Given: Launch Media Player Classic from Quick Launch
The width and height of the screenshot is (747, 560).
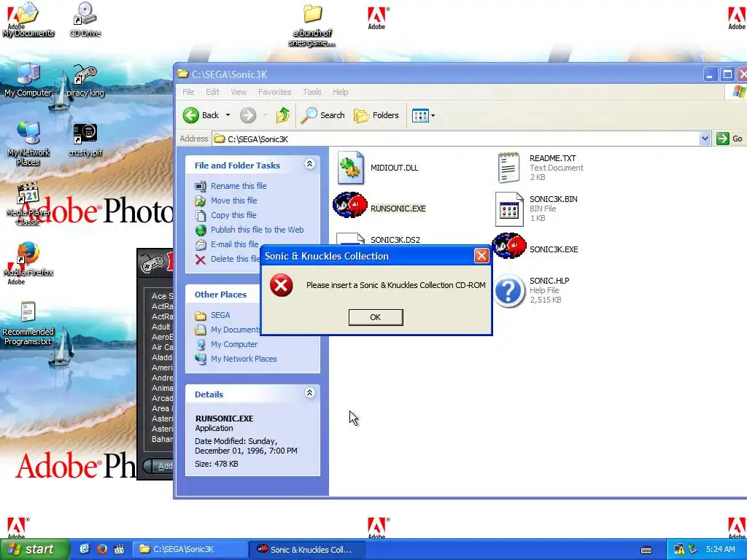Looking at the screenshot, I should click(x=119, y=549).
